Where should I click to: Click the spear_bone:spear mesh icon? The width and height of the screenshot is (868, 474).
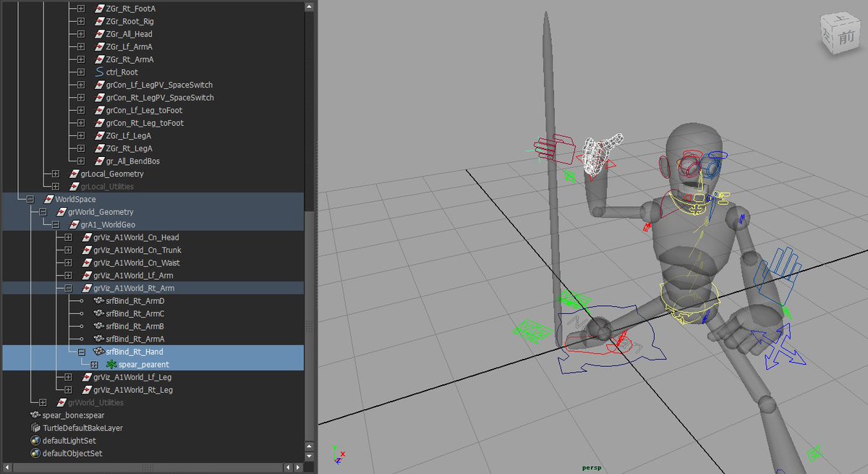pos(35,415)
